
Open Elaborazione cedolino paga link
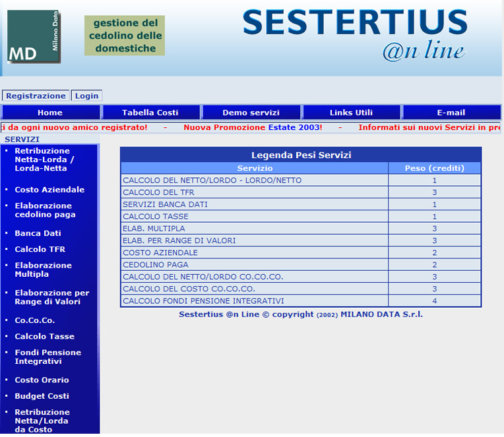click(x=45, y=210)
